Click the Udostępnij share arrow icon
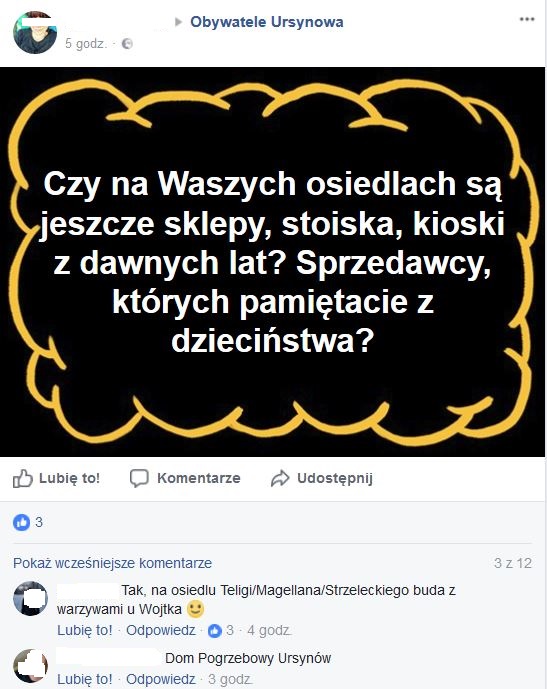Image resolution: width=547 pixels, height=689 pixels. pyautogui.click(x=280, y=478)
